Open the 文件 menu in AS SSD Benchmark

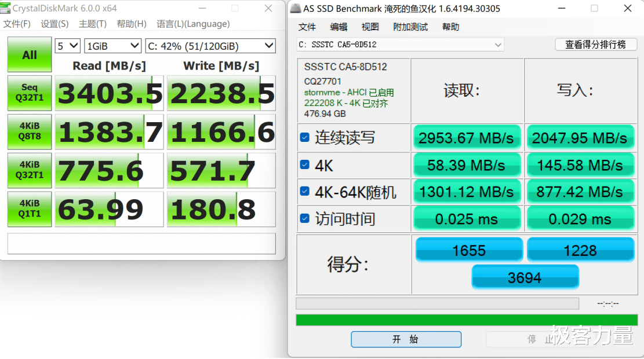pos(307,27)
